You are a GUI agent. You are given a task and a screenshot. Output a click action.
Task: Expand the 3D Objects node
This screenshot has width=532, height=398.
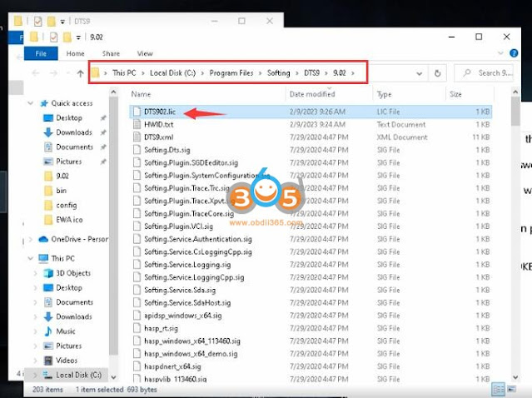click(36, 273)
